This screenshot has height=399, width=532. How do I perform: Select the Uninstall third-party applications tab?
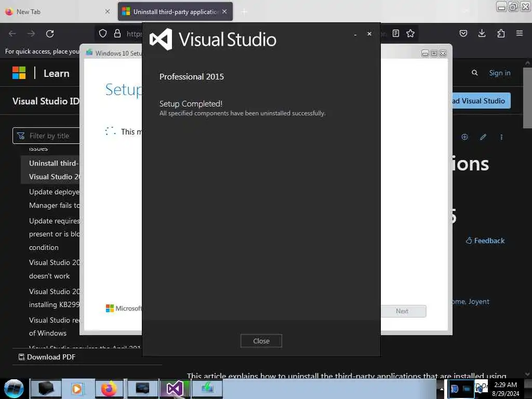[x=175, y=12]
